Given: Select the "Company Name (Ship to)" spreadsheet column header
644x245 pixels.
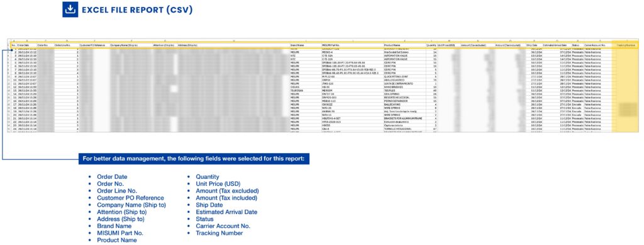Looking at the screenshot, I should 124,45.
